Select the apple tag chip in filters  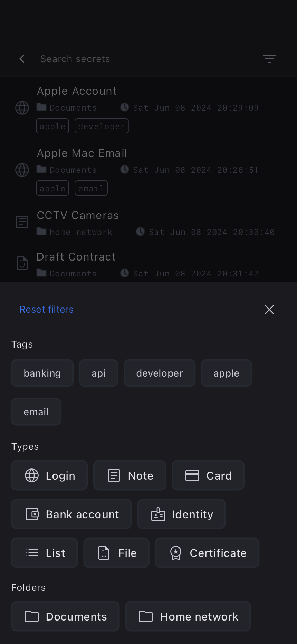226,373
